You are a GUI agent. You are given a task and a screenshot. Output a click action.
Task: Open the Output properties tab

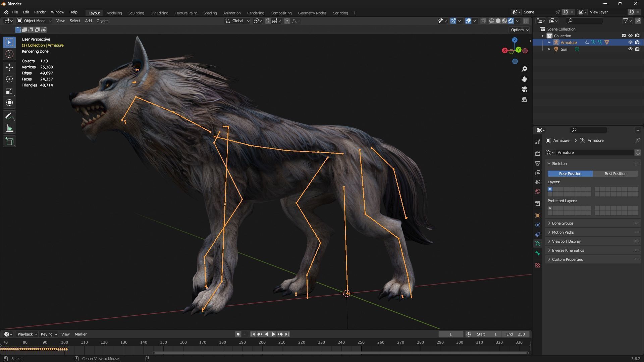click(538, 163)
